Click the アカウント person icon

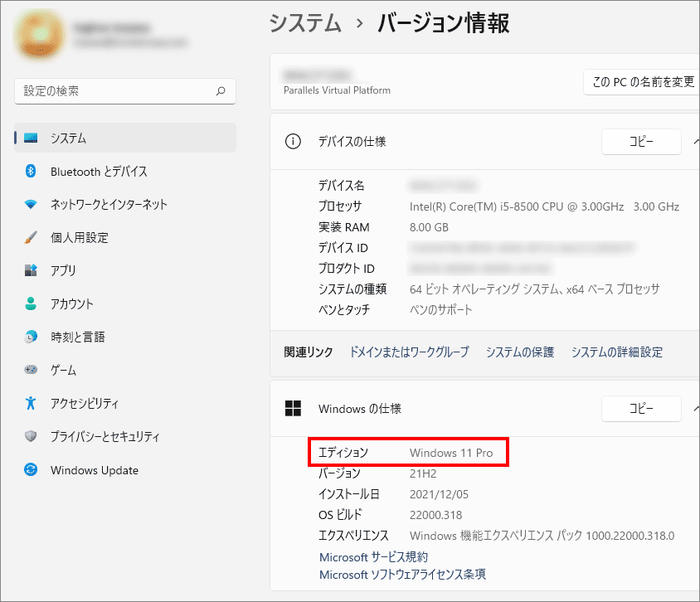(x=31, y=304)
